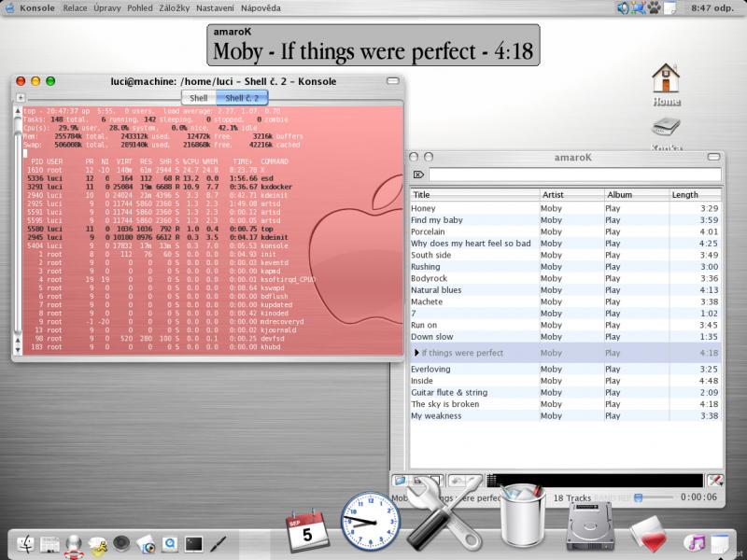Click the notepad tray icon

point(669,8)
